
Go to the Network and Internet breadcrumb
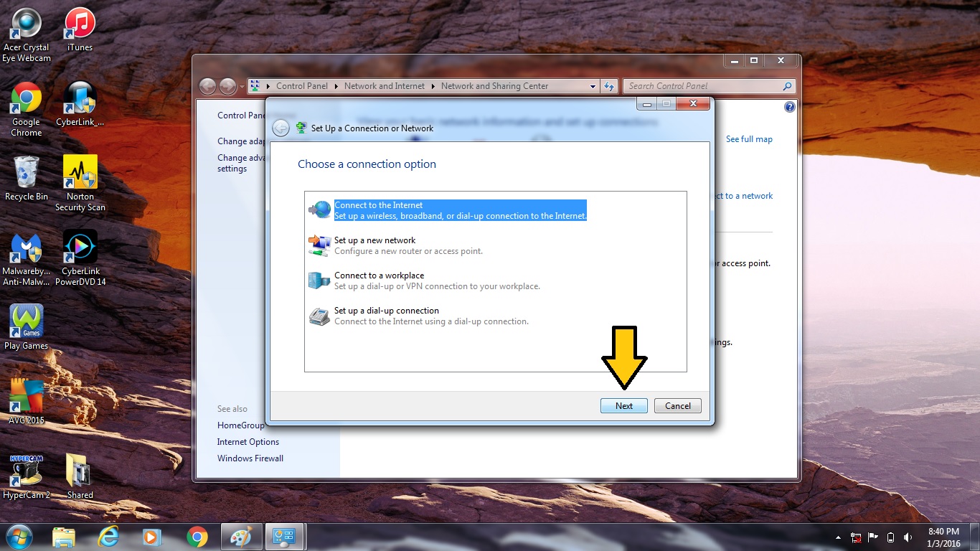tap(385, 86)
